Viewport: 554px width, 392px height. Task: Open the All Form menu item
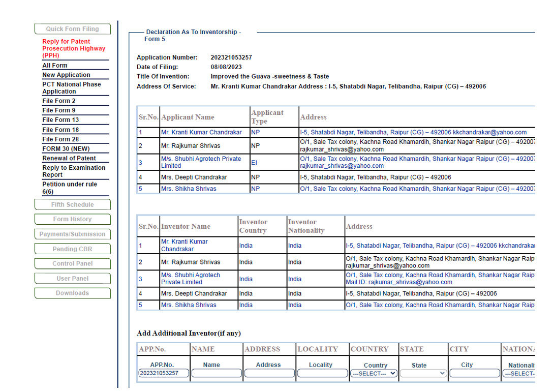click(55, 66)
